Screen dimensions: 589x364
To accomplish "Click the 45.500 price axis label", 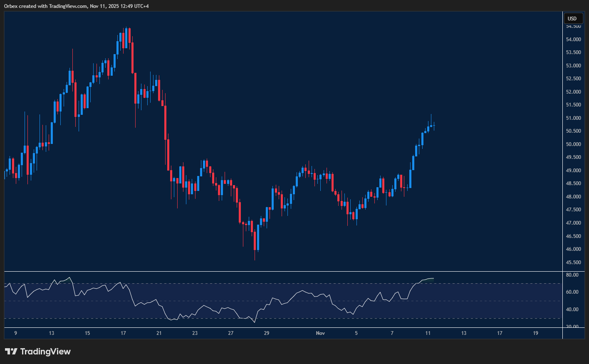I will click(573, 262).
